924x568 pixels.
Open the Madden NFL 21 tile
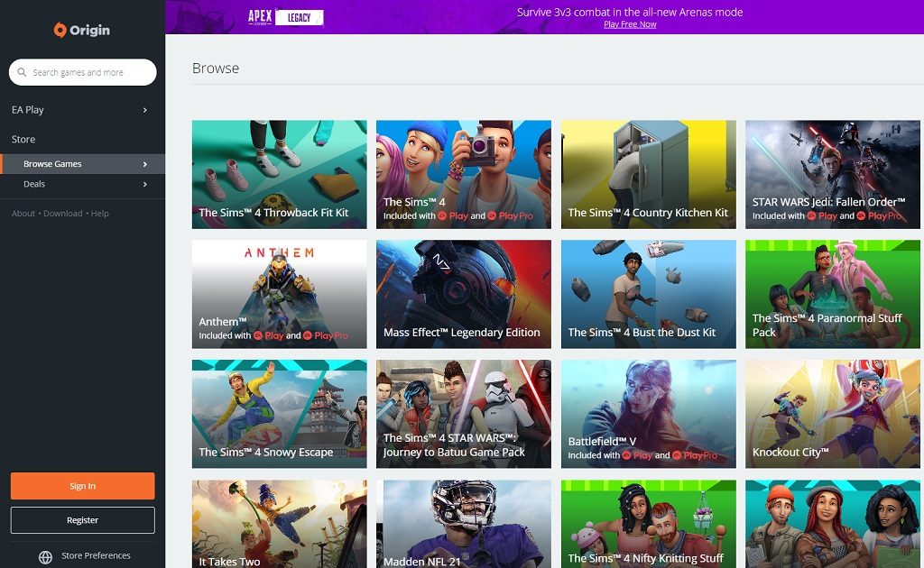click(464, 524)
